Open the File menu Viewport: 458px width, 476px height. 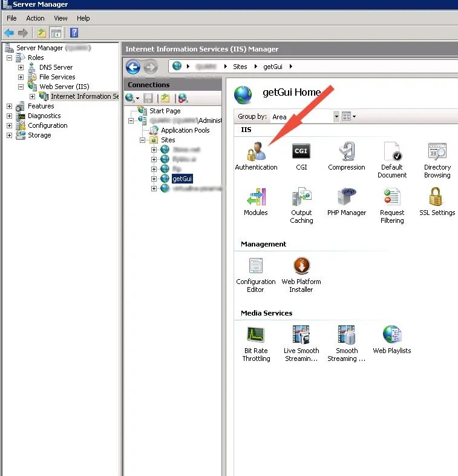pyautogui.click(x=11, y=18)
